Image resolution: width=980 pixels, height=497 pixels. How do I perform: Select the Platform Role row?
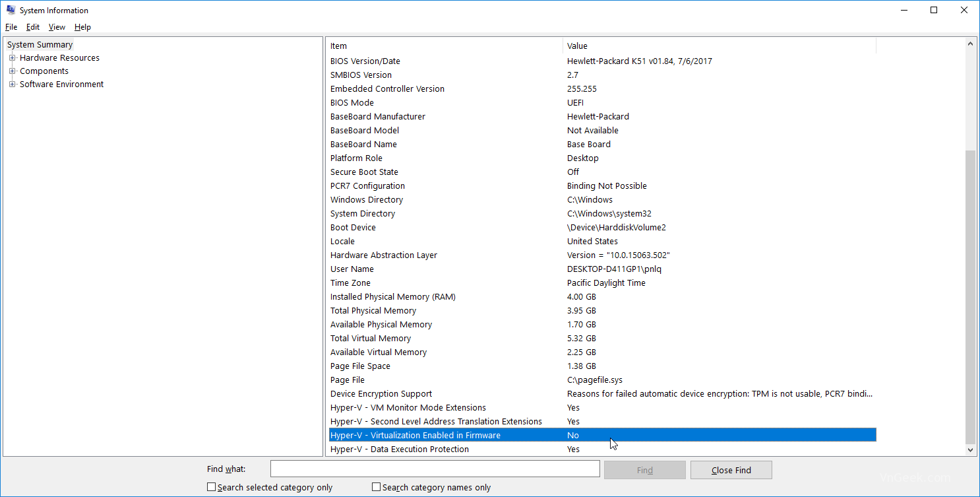602,158
